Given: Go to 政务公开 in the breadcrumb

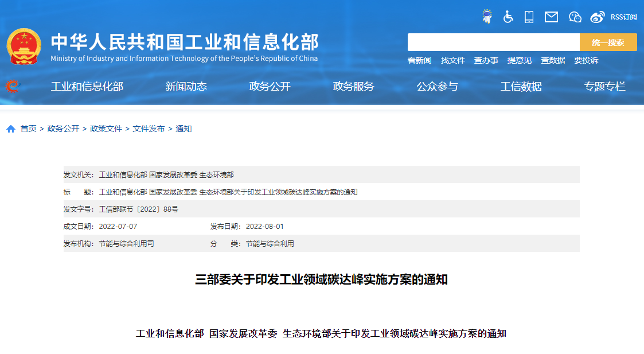Looking at the screenshot, I should point(63,129).
